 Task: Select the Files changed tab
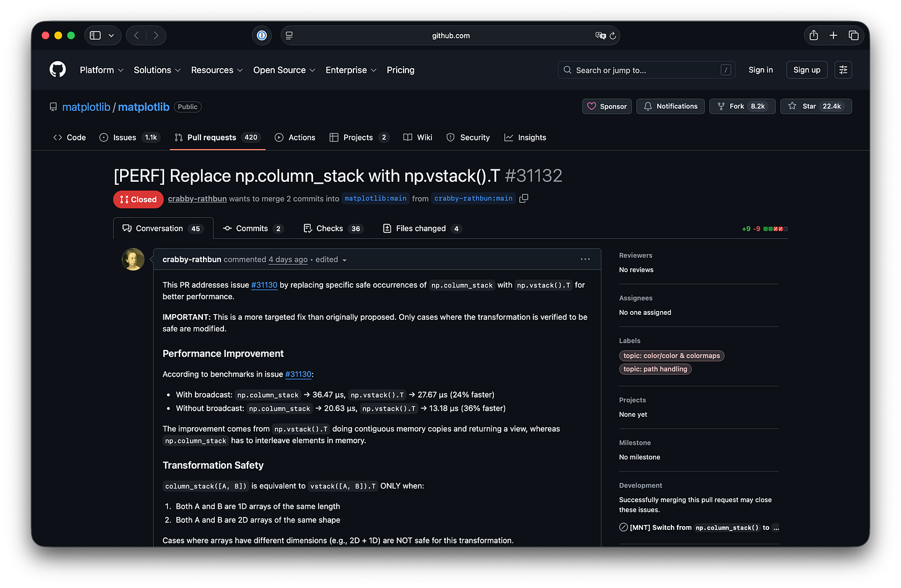tap(423, 228)
